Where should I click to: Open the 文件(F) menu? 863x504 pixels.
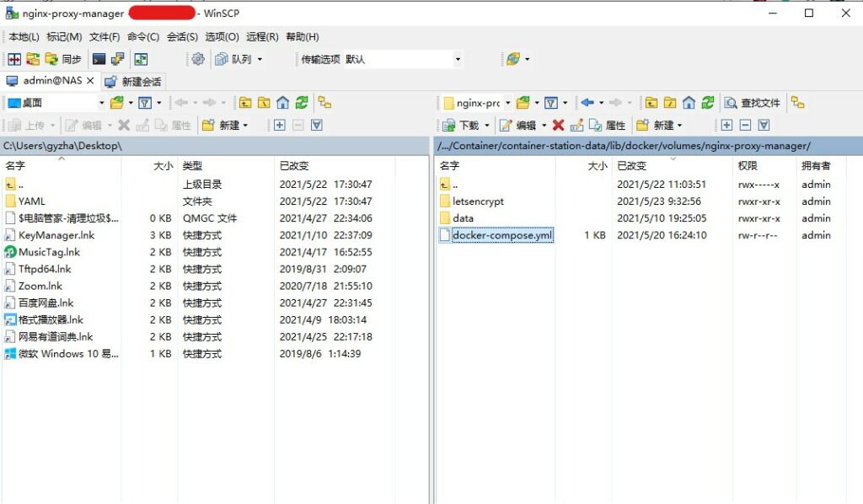click(105, 37)
